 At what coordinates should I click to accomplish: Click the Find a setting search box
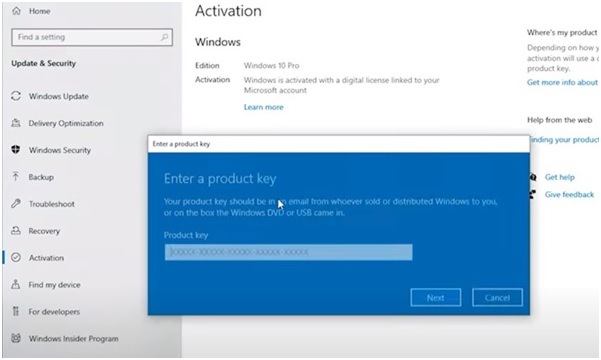click(x=92, y=37)
